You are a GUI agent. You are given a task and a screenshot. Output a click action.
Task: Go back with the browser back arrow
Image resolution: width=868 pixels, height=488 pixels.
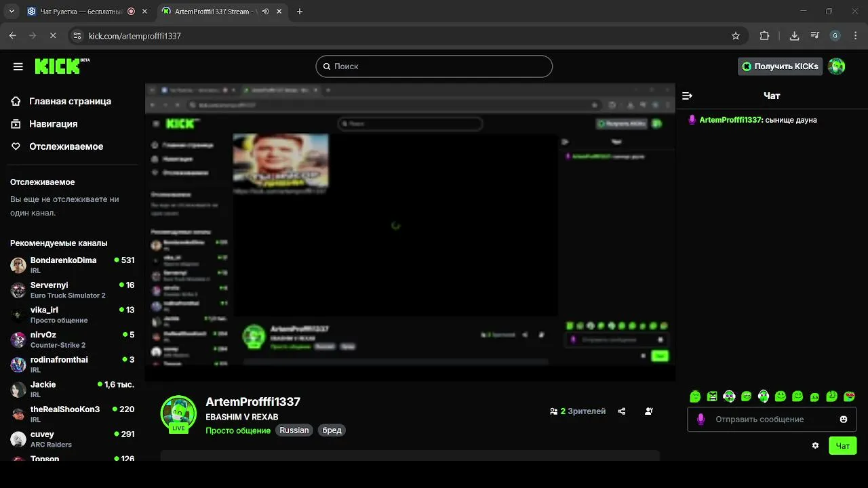(12, 36)
